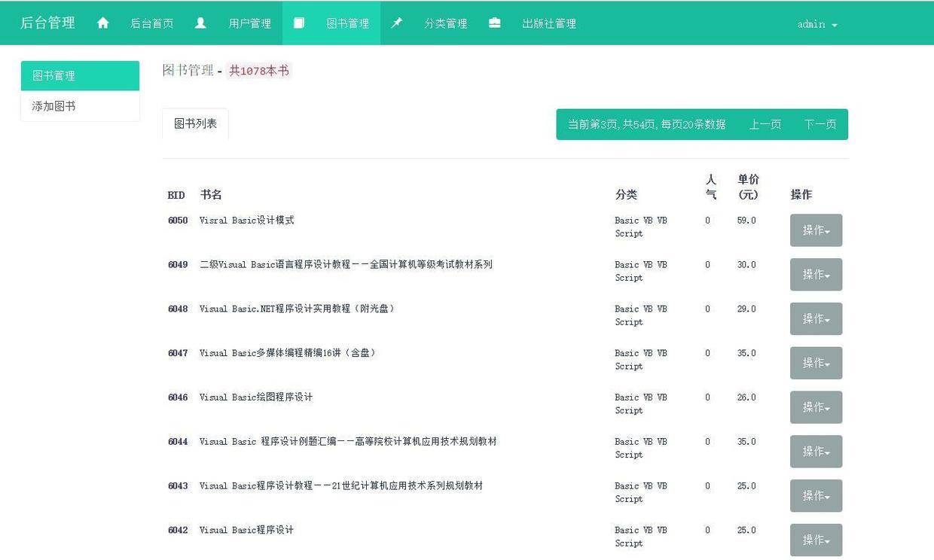This screenshot has height=560, width=934.
Task: Open 操作 dropdown for book 6042
Action: (x=816, y=540)
